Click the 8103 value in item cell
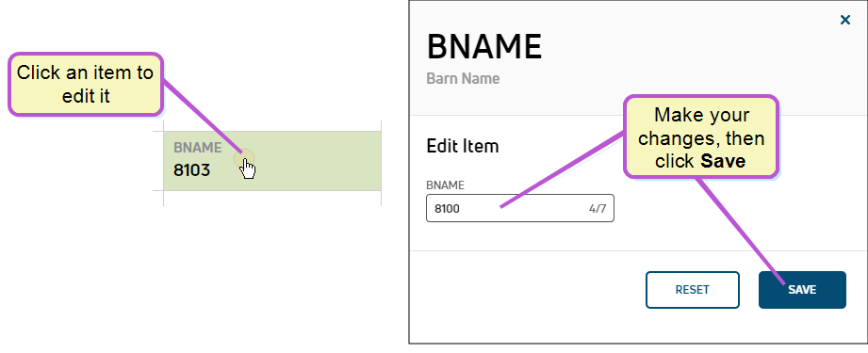Image resolution: width=868 pixels, height=353 pixels. click(191, 170)
